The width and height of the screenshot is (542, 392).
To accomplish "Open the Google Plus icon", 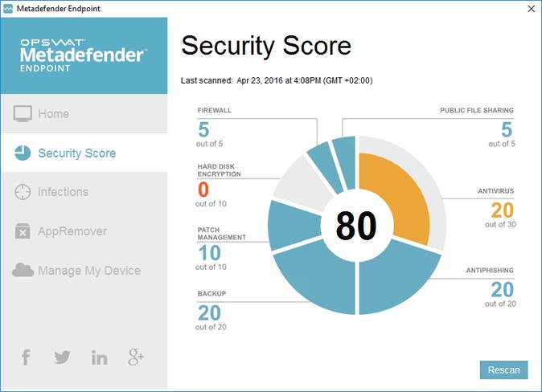I will (x=135, y=357).
